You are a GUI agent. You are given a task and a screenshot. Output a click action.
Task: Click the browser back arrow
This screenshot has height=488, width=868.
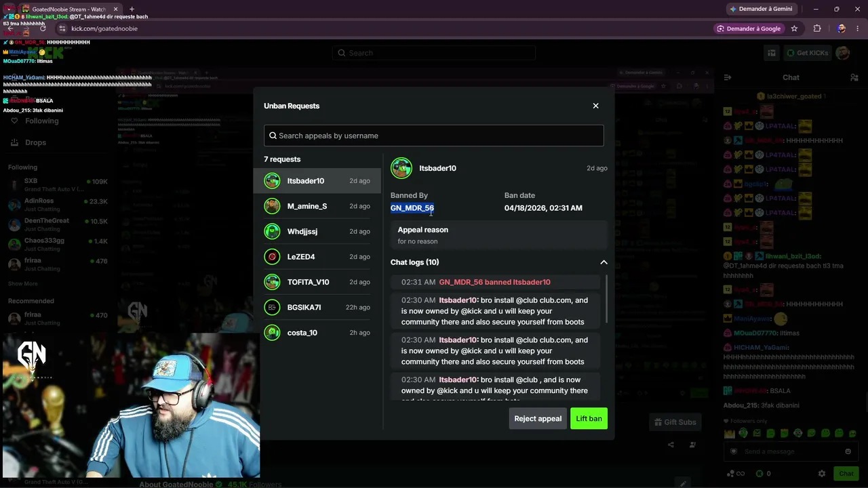coord(9,28)
